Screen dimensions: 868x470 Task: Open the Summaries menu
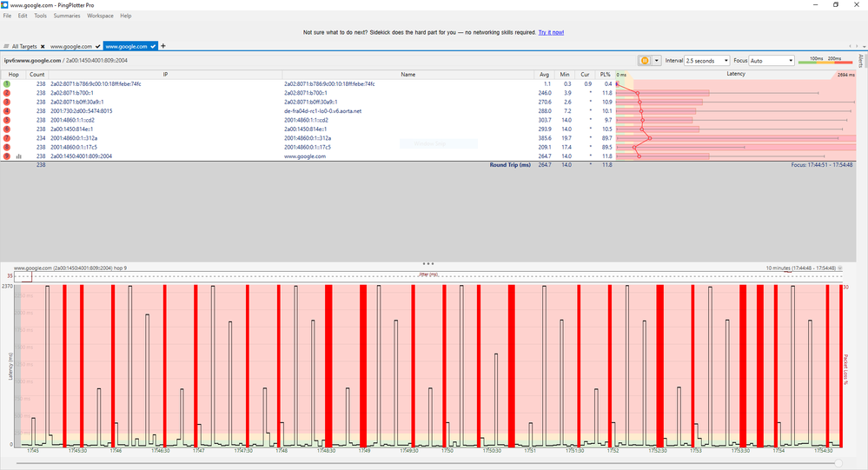(x=67, y=16)
